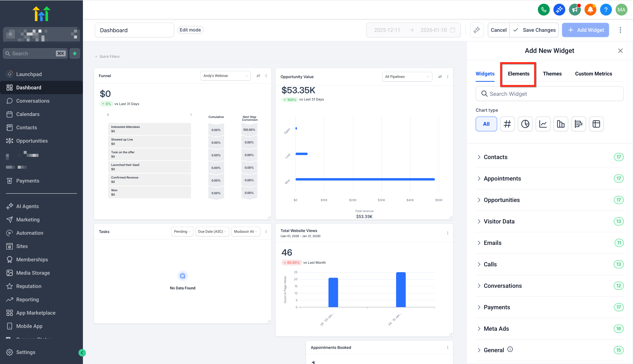The width and height of the screenshot is (633, 364).
Task: Click the green phone dialer icon
Action: [x=543, y=10]
